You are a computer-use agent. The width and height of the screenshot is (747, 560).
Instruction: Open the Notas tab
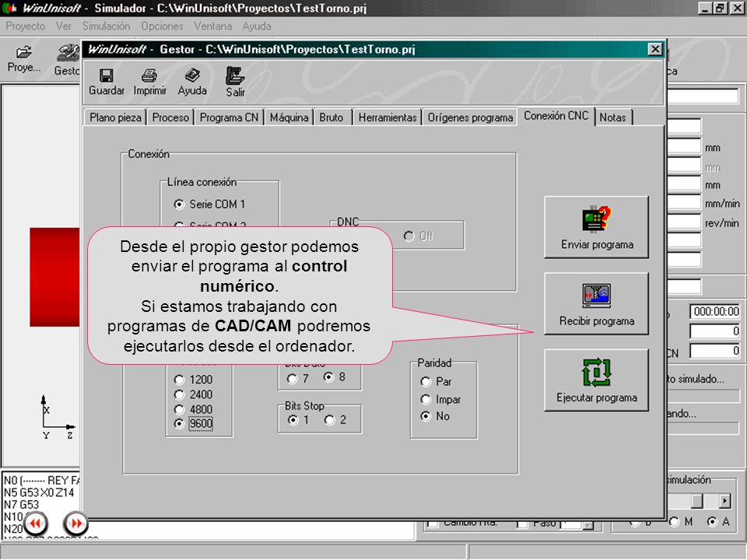pyautogui.click(x=613, y=117)
